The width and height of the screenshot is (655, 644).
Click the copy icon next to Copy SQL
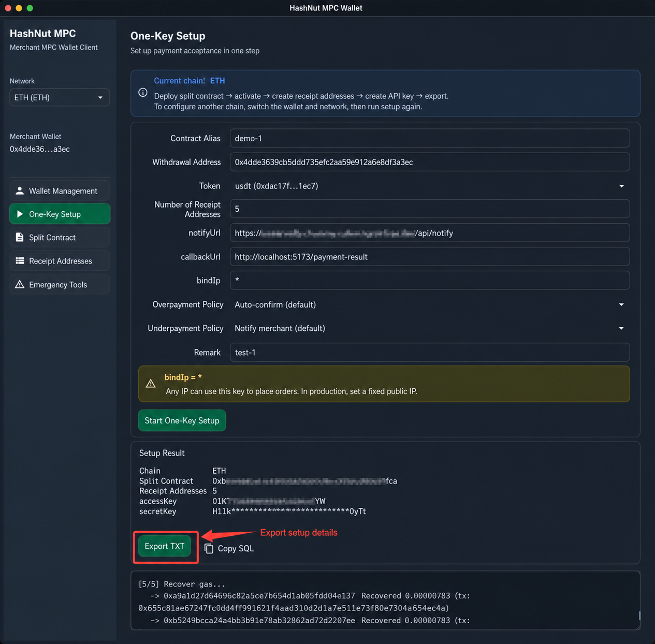pos(209,548)
